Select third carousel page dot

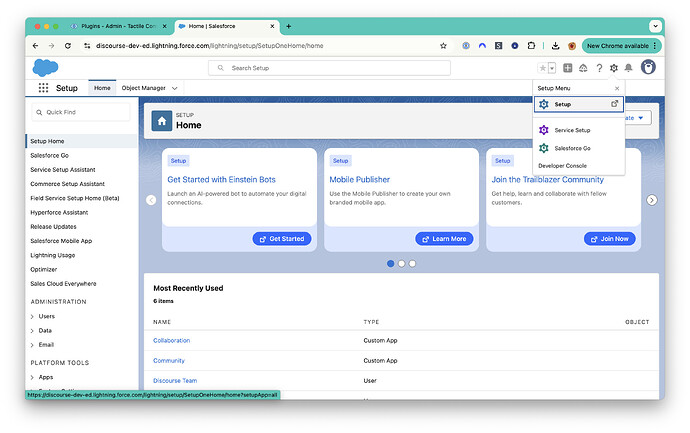coord(412,264)
